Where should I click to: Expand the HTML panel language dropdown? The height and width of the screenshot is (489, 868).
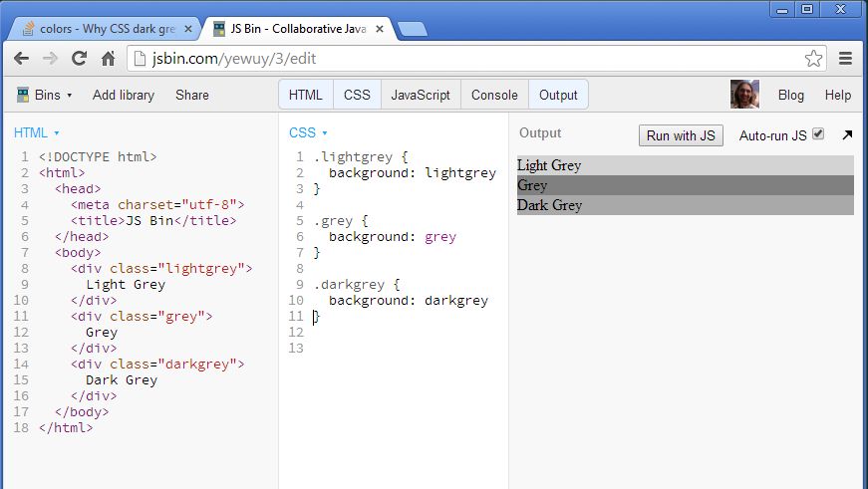pos(37,132)
